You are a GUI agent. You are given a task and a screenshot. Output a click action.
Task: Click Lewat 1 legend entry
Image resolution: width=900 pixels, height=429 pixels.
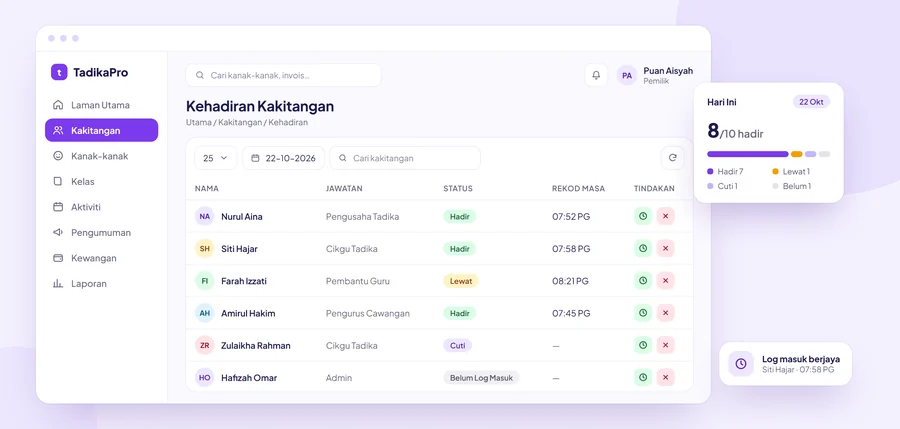(x=791, y=171)
